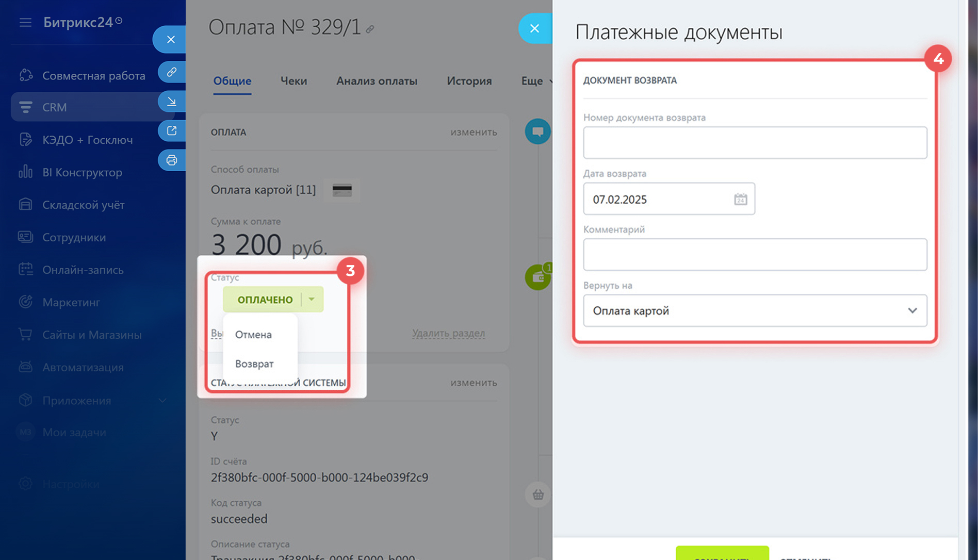Expand the Еще tab menu
This screenshot has width=978, height=560.
(536, 81)
